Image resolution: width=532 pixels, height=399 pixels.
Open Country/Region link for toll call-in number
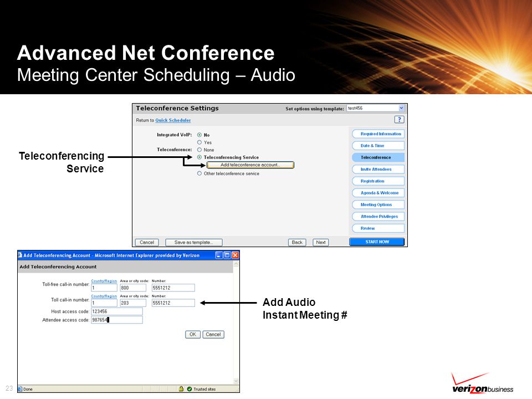point(104,296)
